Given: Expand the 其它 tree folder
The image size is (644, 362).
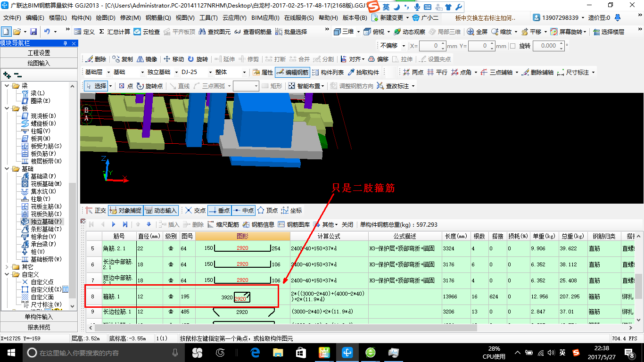Looking at the screenshot, I should click(x=7, y=267).
